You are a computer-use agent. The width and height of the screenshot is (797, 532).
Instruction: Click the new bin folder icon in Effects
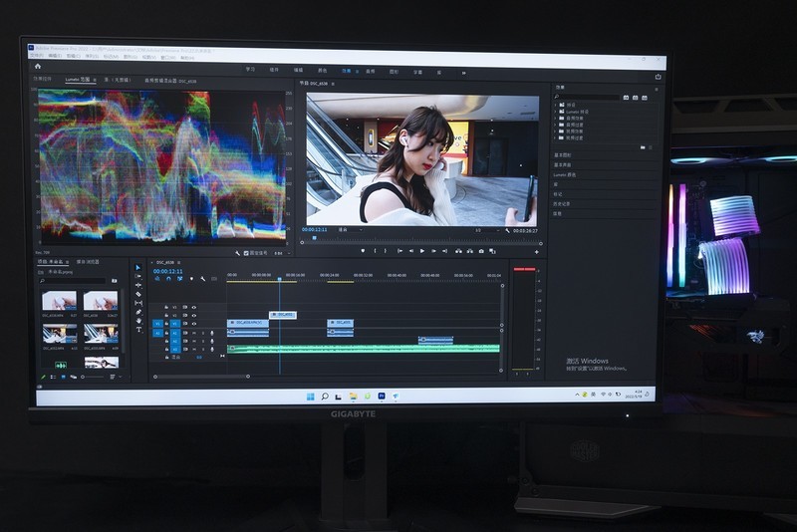[x=643, y=146]
